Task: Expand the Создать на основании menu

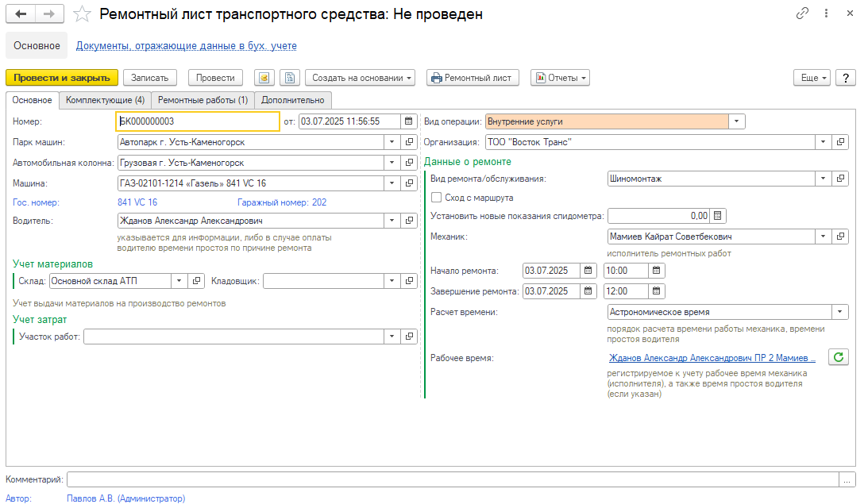Action: 362,78
